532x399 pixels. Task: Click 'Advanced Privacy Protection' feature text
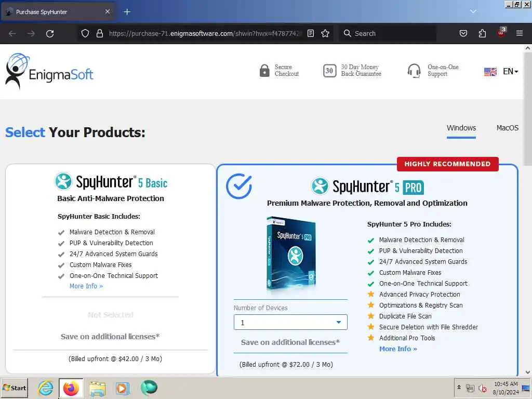[x=419, y=295]
